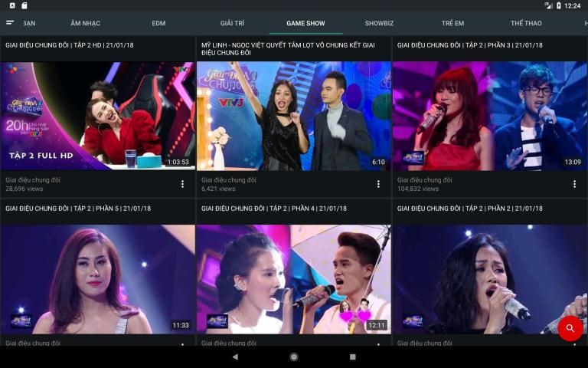Open options for Phần 3 video
The width and height of the screenshot is (588, 368).
(x=574, y=184)
